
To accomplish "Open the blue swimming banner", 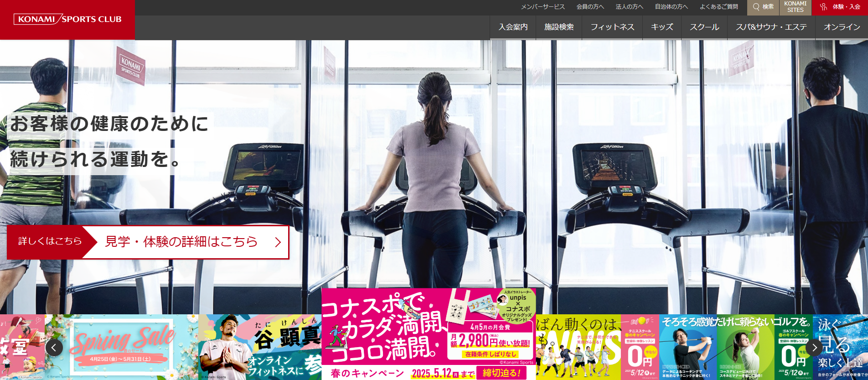I will click(840, 347).
